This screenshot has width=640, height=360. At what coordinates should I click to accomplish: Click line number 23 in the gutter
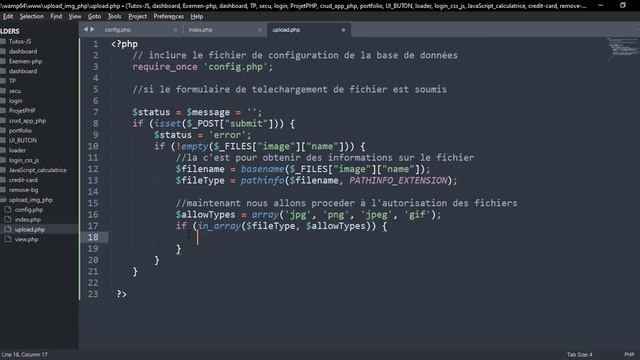pos(93,294)
